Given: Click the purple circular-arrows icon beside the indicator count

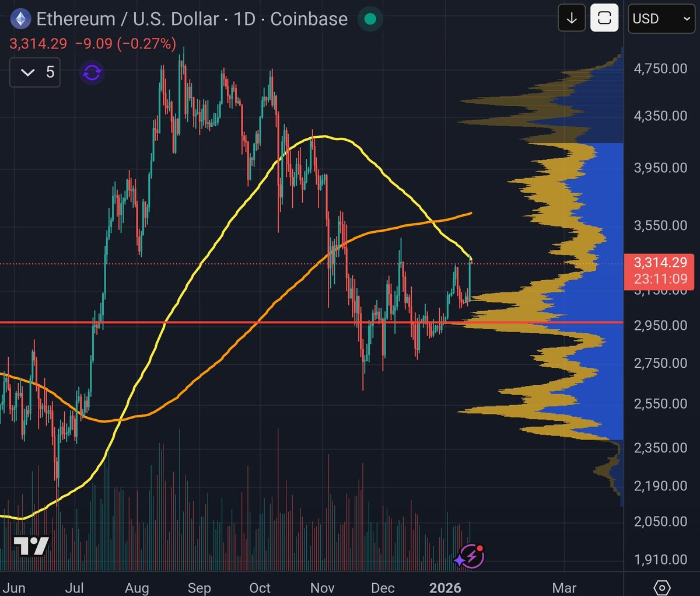Looking at the screenshot, I should coord(92,72).
